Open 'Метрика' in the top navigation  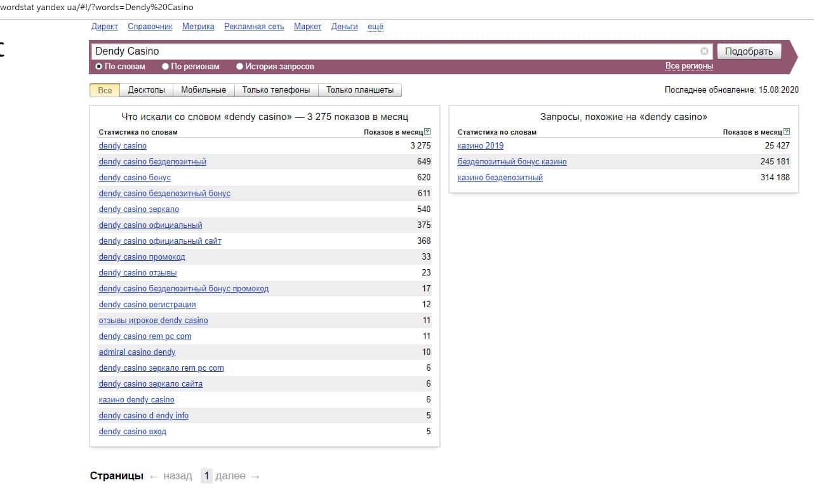(198, 27)
